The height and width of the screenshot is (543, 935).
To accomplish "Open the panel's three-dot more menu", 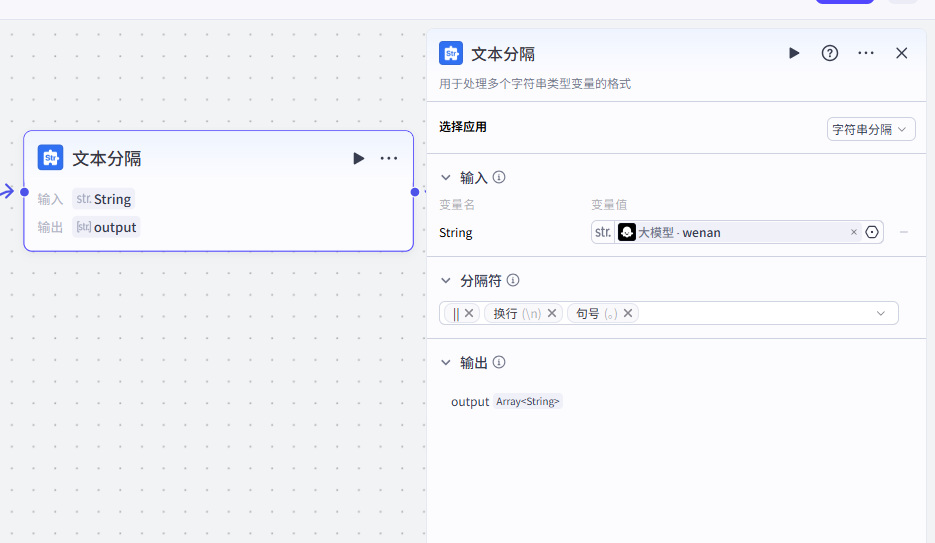I will point(866,53).
